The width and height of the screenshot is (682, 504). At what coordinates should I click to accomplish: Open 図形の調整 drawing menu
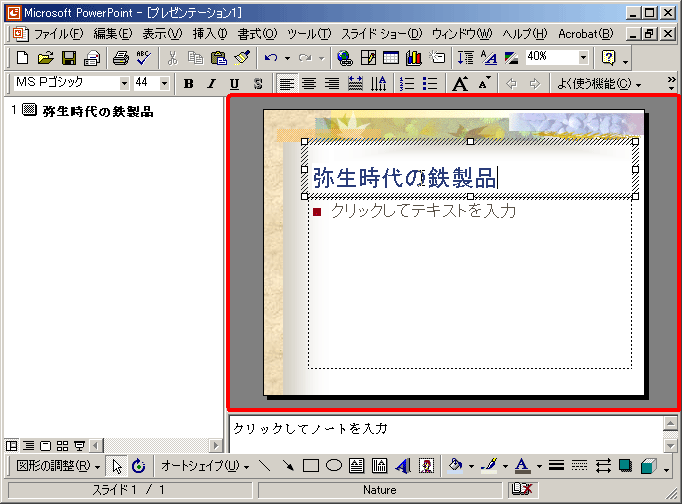(x=58, y=466)
